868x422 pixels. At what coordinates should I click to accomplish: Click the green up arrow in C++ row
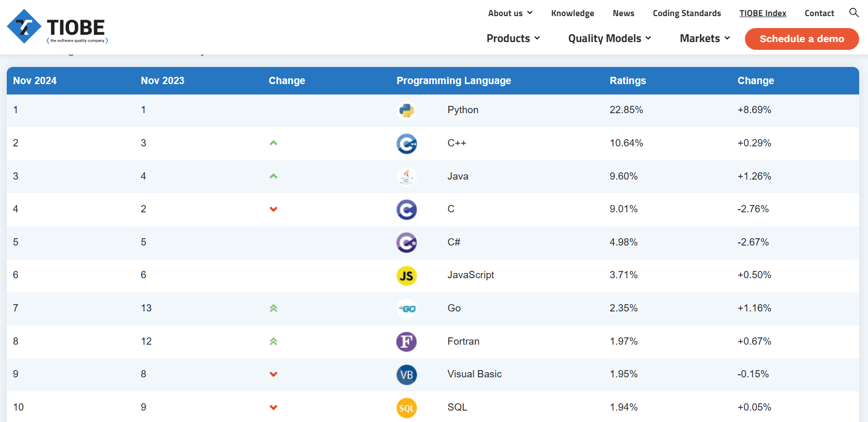pos(274,143)
